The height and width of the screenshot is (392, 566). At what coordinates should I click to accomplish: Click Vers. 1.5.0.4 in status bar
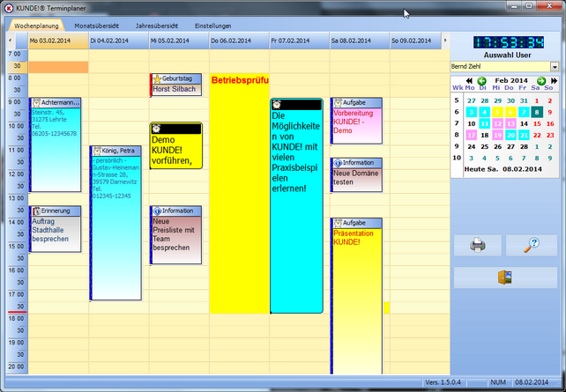(443, 382)
